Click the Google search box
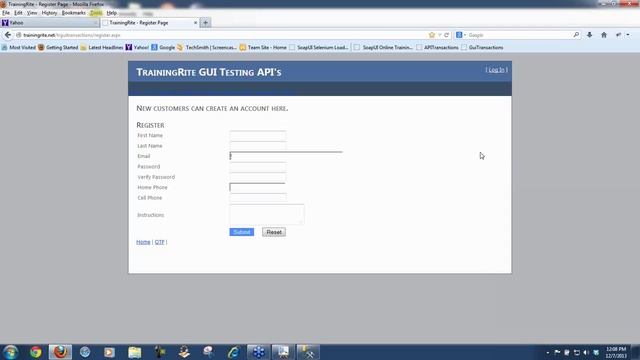 tap(519, 35)
